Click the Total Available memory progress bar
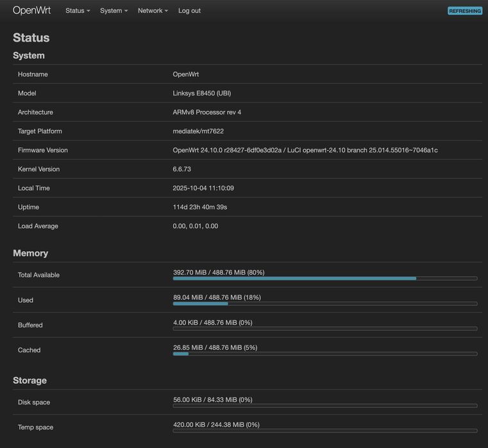The width and height of the screenshot is (488, 448). [x=325, y=278]
